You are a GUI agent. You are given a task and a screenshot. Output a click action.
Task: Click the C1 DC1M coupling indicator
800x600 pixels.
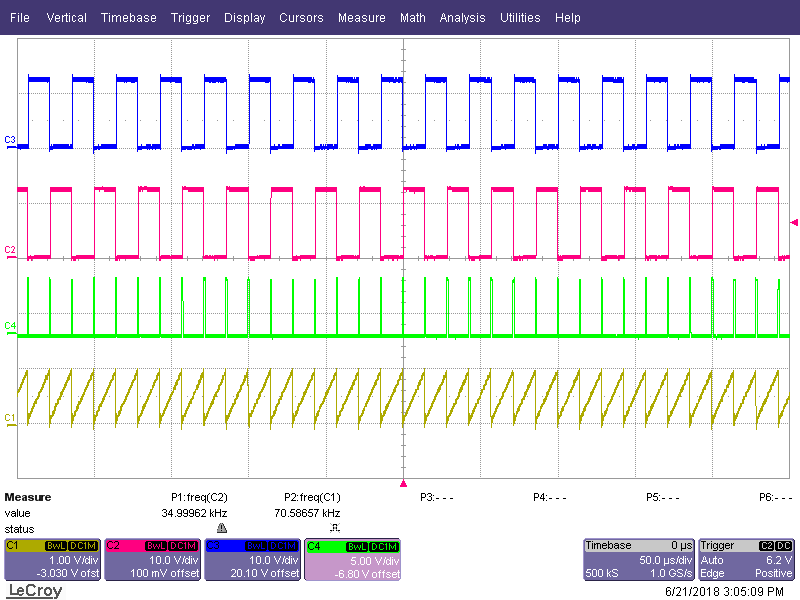(83, 546)
